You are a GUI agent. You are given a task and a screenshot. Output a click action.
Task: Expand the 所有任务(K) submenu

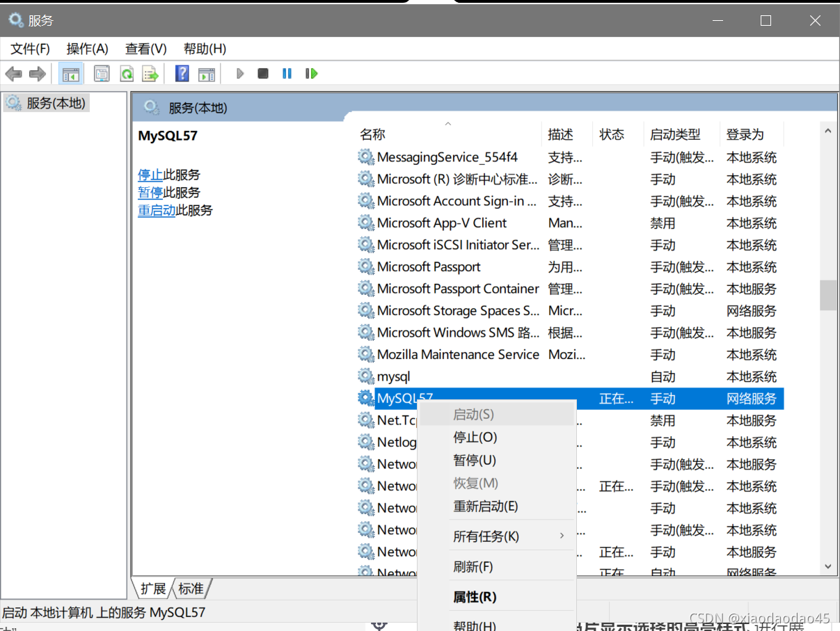(x=496, y=536)
